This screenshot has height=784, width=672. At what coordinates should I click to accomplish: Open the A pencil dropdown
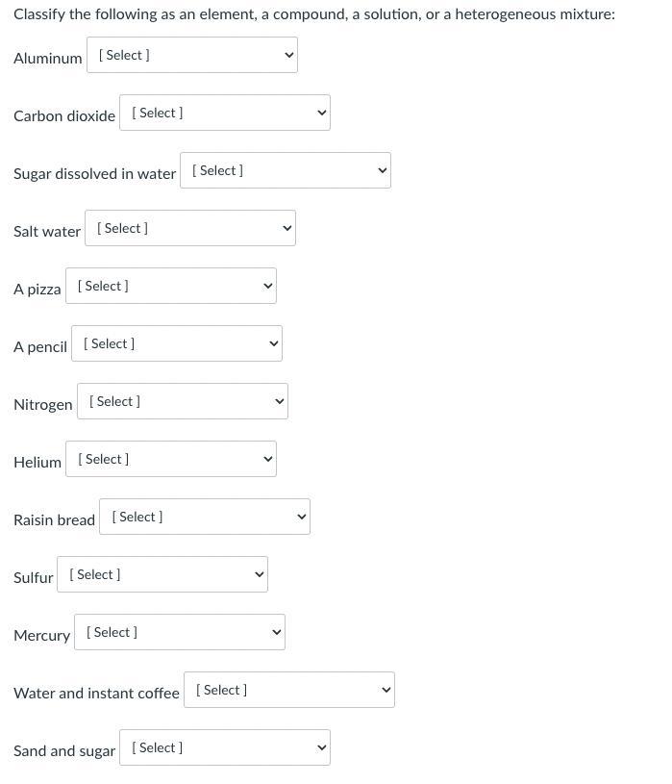point(176,343)
